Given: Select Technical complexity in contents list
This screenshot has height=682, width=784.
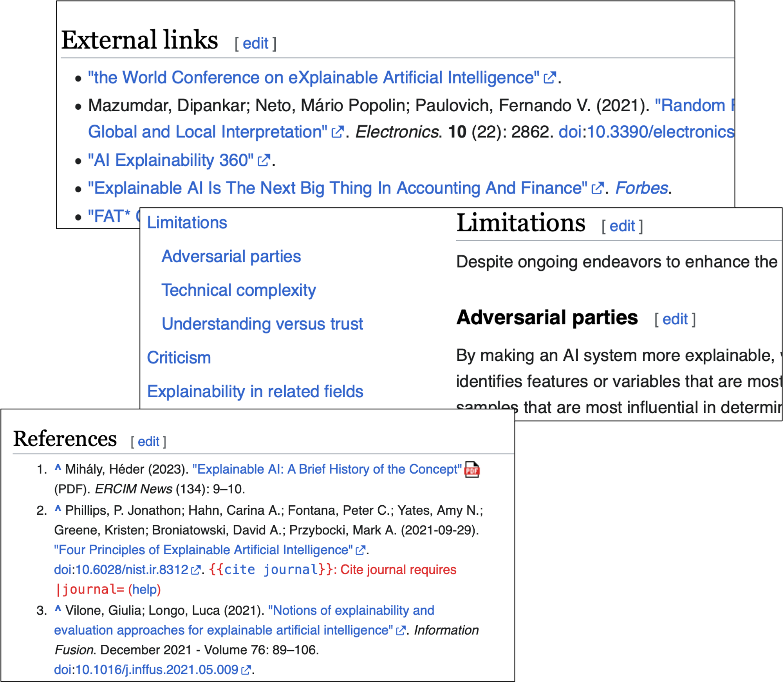Looking at the screenshot, I should [x=238, y=290].
